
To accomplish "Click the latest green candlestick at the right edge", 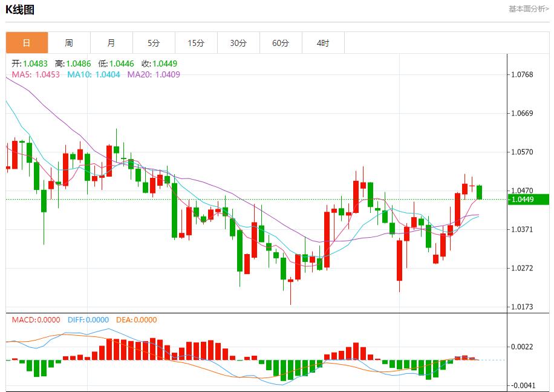I will 480,192.
